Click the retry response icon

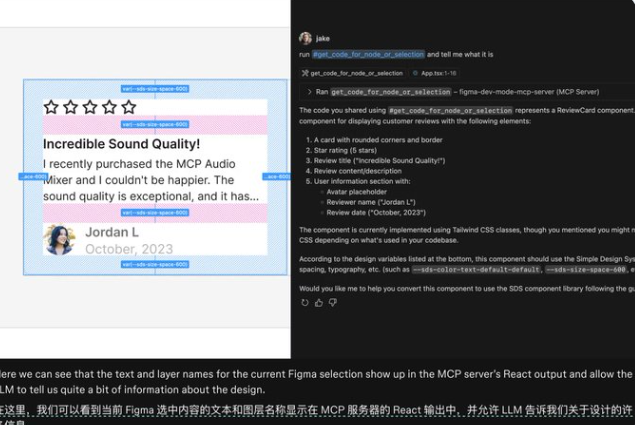coord(304,302)
